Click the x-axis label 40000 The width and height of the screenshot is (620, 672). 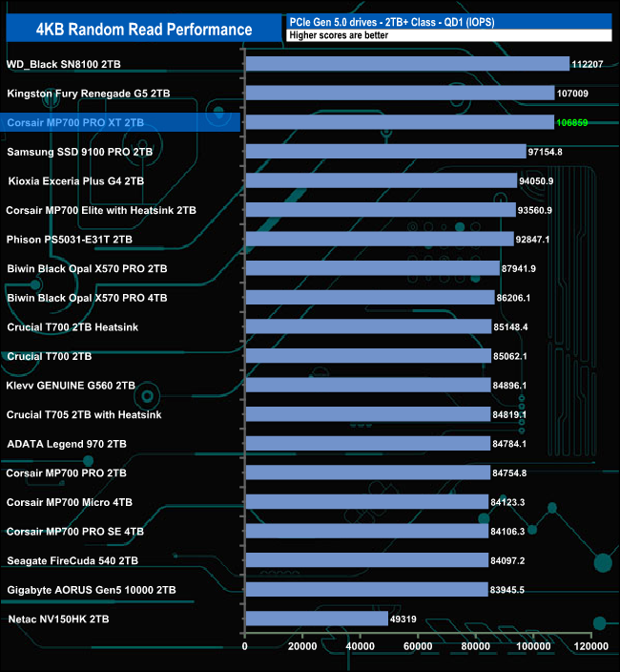tap(361, 646)
